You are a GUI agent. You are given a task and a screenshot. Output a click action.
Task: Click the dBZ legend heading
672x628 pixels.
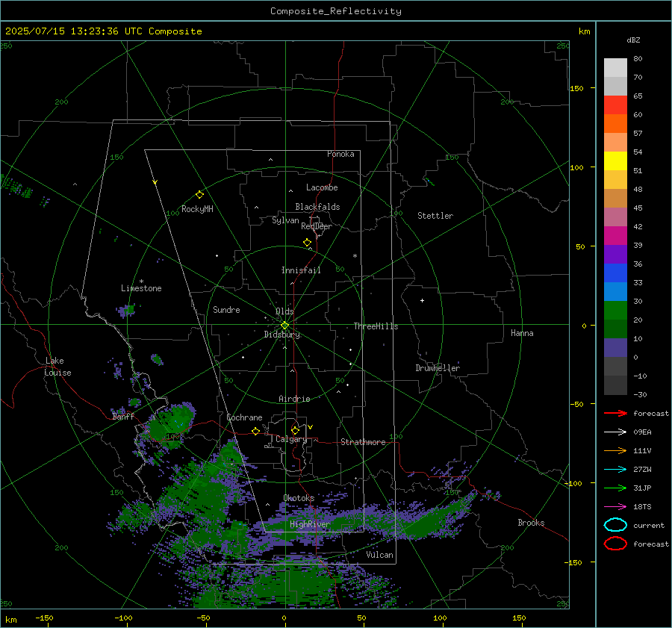click(633, 40)
